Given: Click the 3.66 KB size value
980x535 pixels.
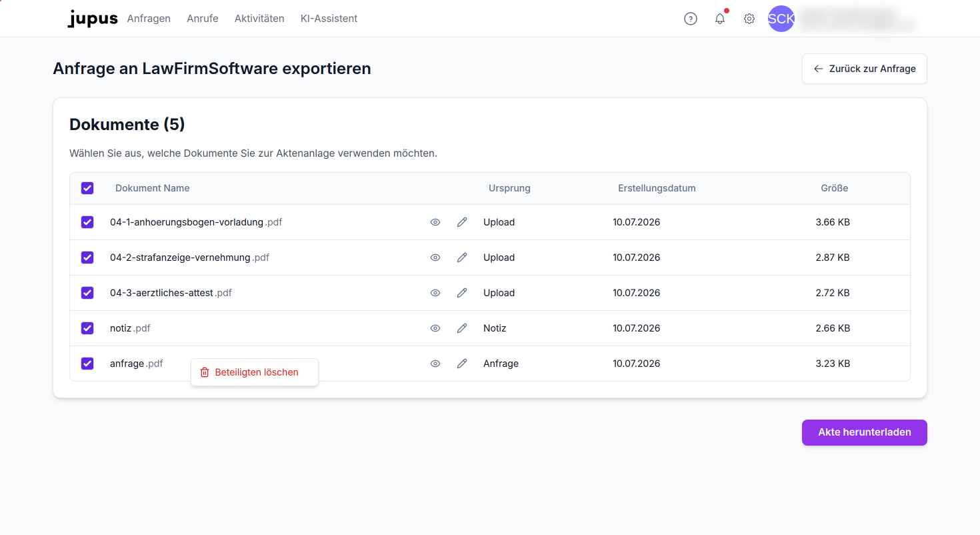Looking at the screenshot, I should tap(833, 222).
